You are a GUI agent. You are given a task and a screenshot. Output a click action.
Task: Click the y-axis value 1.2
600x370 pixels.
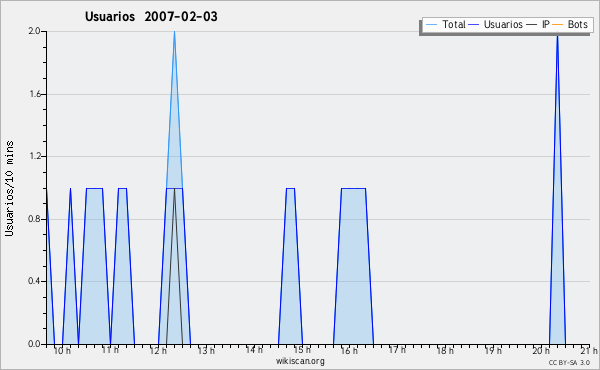point(34,156)
